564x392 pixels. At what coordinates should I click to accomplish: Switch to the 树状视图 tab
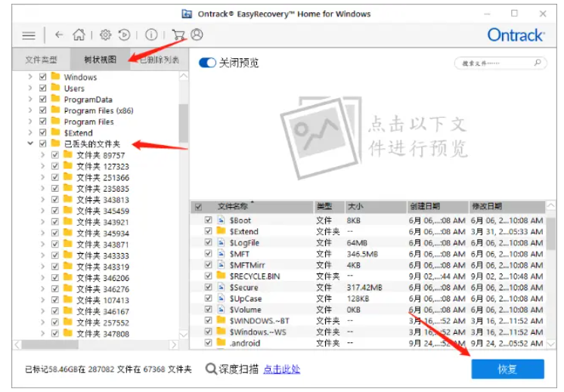point(100,60)
